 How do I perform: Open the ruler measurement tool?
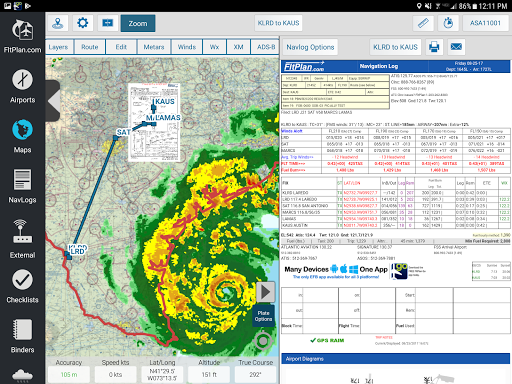[423, 23]
